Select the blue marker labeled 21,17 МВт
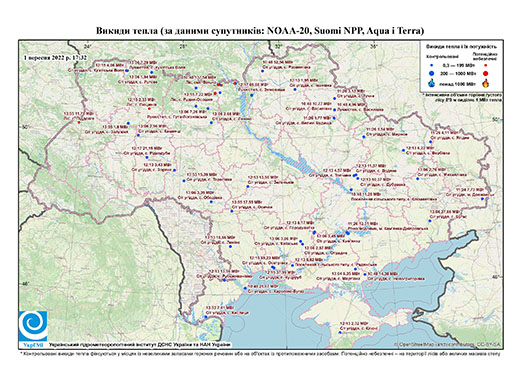This screenshot has height=368, width=520. [x=245, y=288]
